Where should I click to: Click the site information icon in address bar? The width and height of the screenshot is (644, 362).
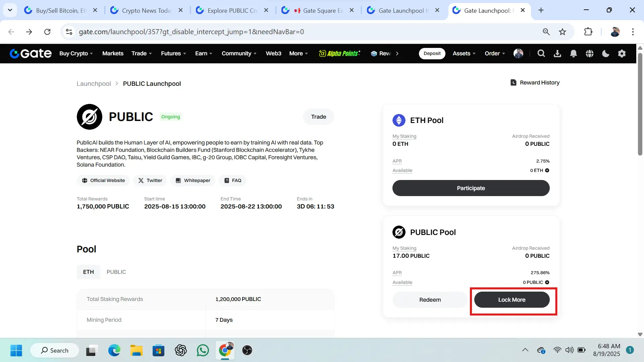69,32
